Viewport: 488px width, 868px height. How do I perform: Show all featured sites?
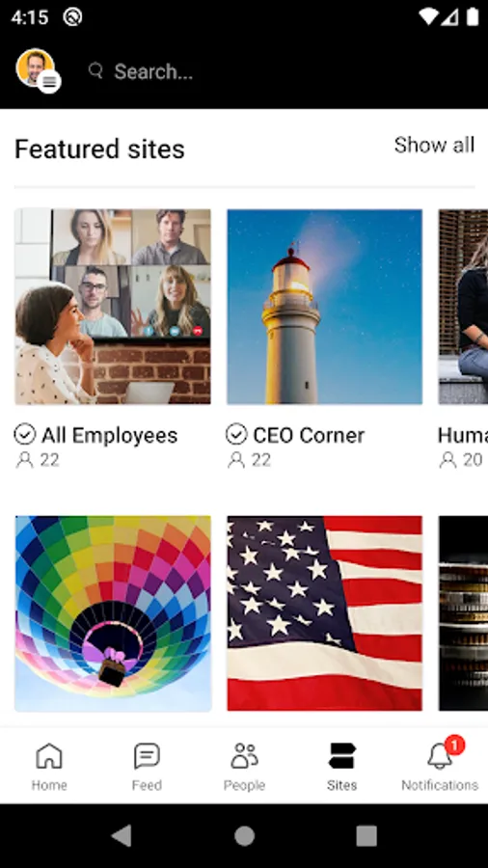[434, 145]
